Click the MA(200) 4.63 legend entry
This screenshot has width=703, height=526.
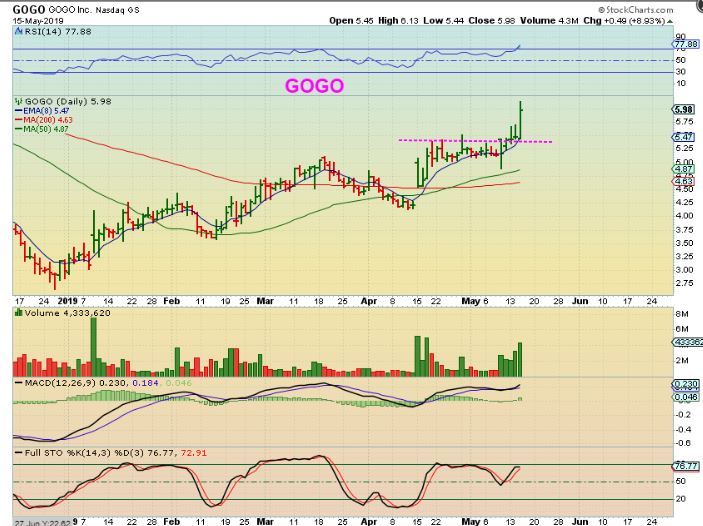click(x=48, y=120)
